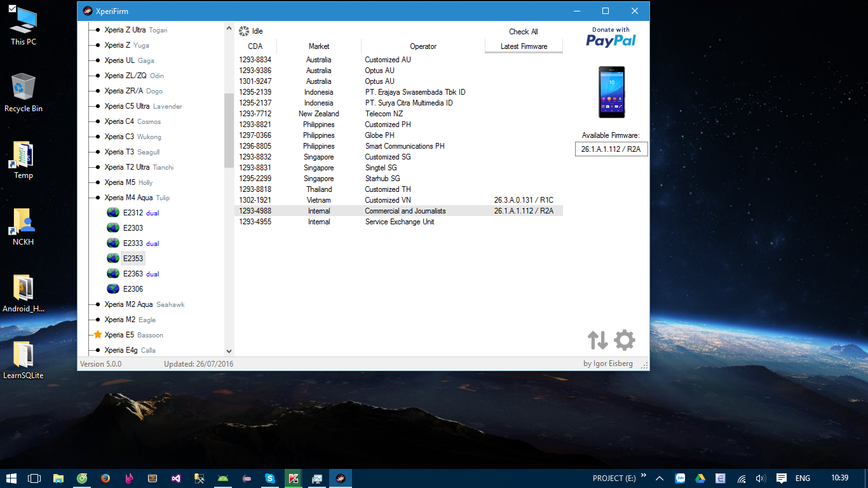Select the Optus AU row 1293-9386
Screen dimensions: 868x488
[398, 71]
